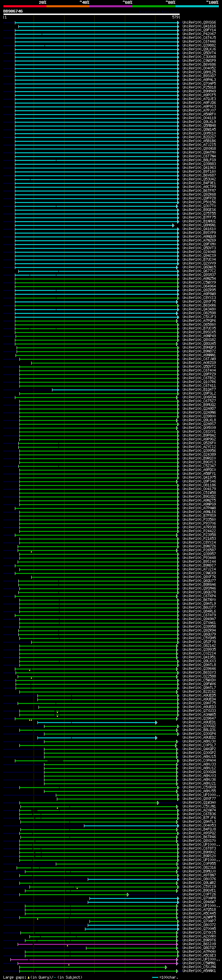This screenshot has height=980, width=222.
Task: Select hit UniRef100_P25818
Action: point(199,88)
